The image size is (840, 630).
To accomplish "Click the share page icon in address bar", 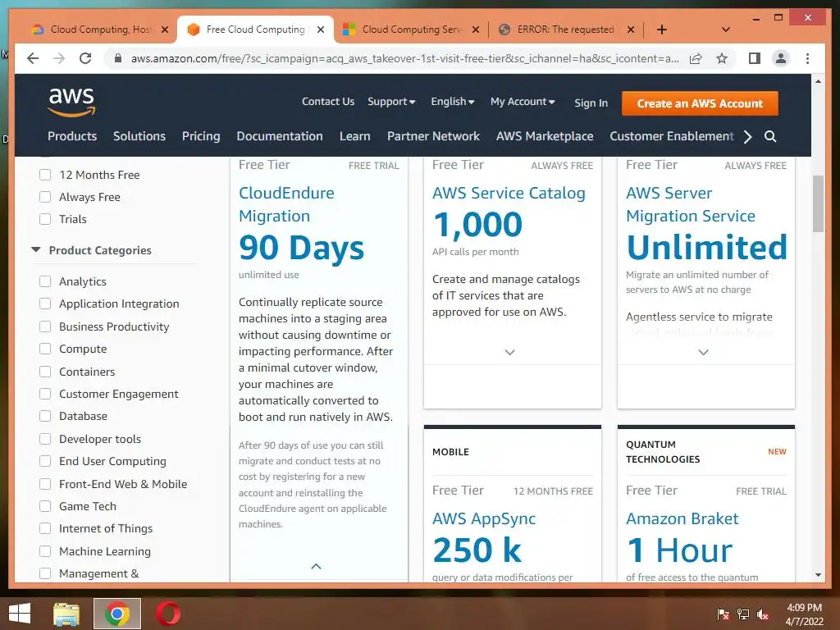I will (696, 58).
